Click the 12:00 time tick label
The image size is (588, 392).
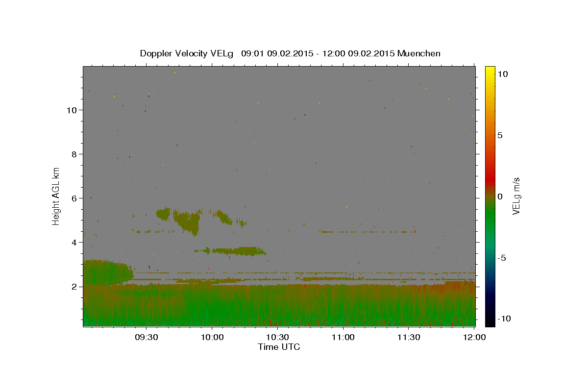(x=474, y=338)
